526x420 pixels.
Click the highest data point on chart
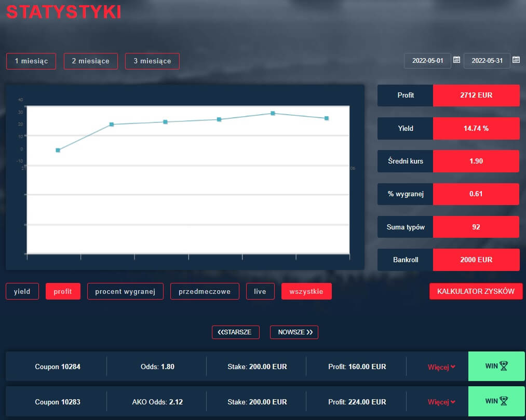(x=273, y=113)
